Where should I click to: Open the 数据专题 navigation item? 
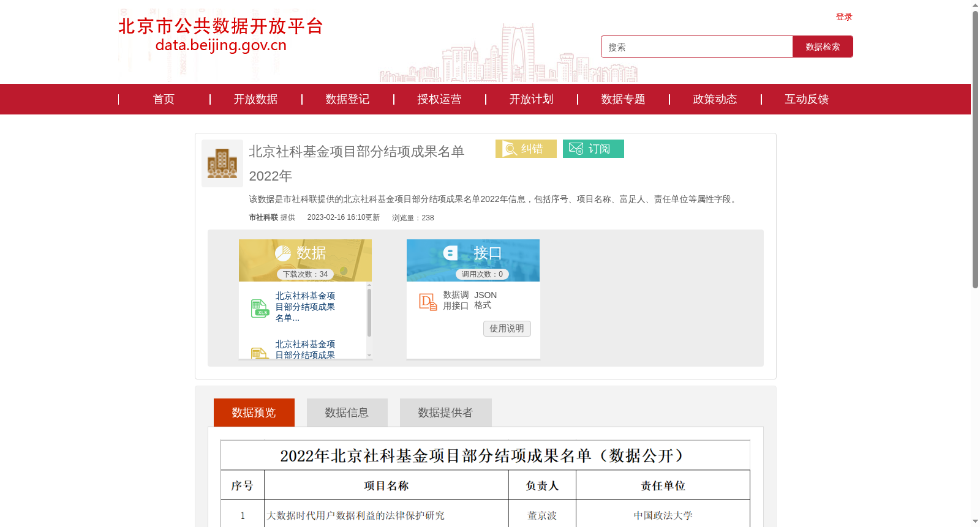tap(623, 99)
